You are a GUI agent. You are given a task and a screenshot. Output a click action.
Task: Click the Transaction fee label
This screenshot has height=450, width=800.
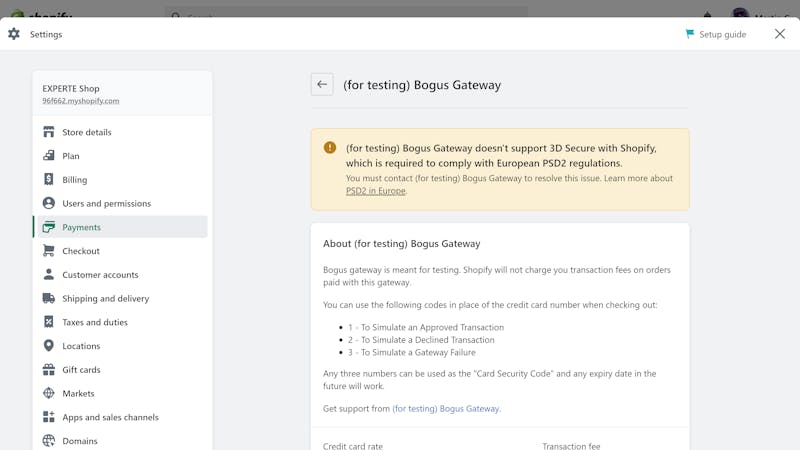click(571, 446)
